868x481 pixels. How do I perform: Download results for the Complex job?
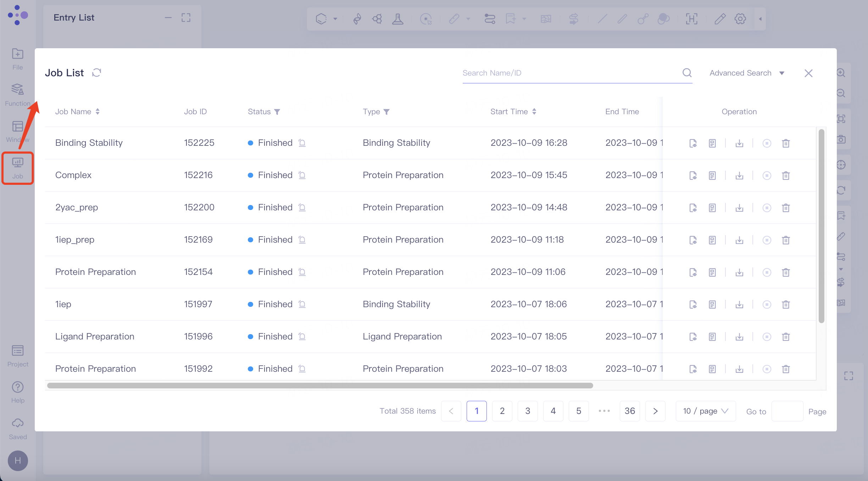tap(739, 176)
